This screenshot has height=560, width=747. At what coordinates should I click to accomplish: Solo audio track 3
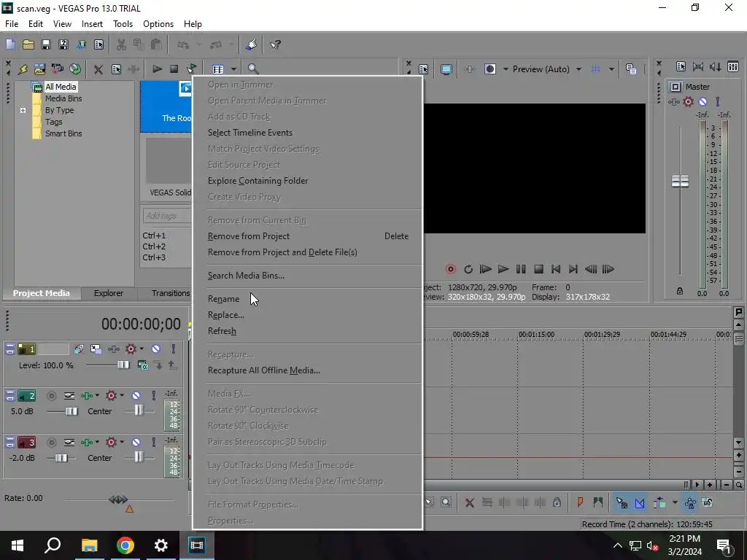click(153, 443)
